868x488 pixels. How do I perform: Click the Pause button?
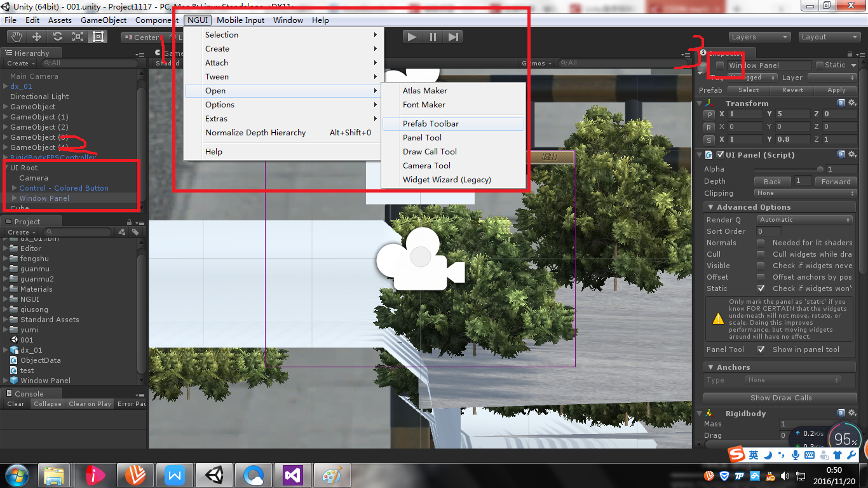click(x=433, y=37)
